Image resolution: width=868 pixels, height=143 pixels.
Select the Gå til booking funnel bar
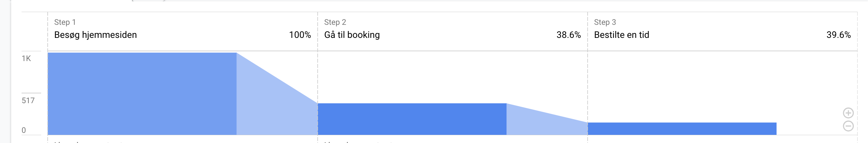pyautogui.click(x=412, y=119)
